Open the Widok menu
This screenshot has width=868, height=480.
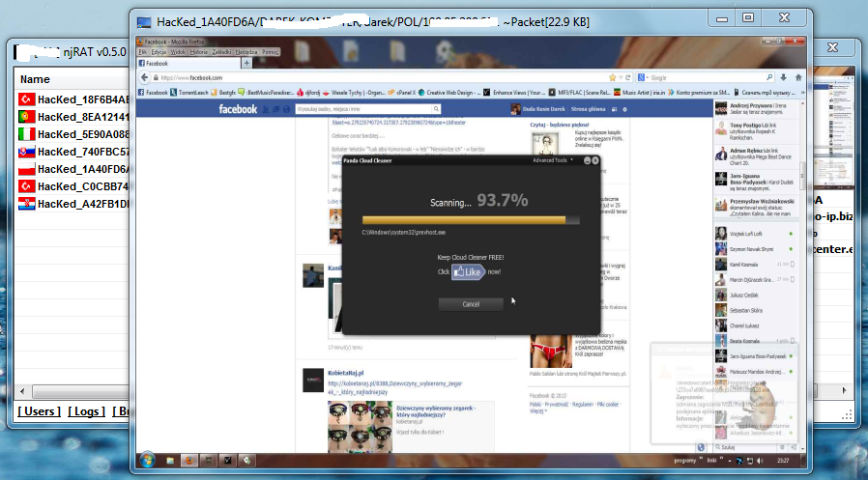click(x=178, y=52)
